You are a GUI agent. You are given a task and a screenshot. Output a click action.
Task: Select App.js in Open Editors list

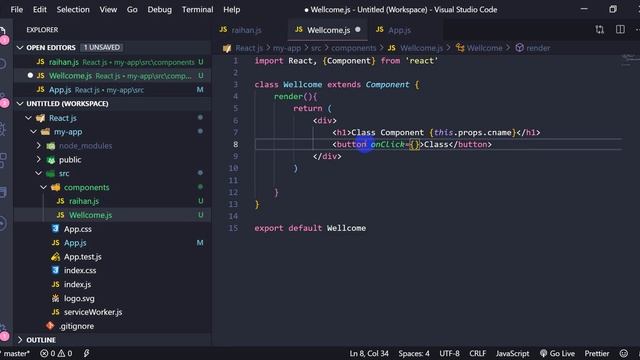[112, 90]
